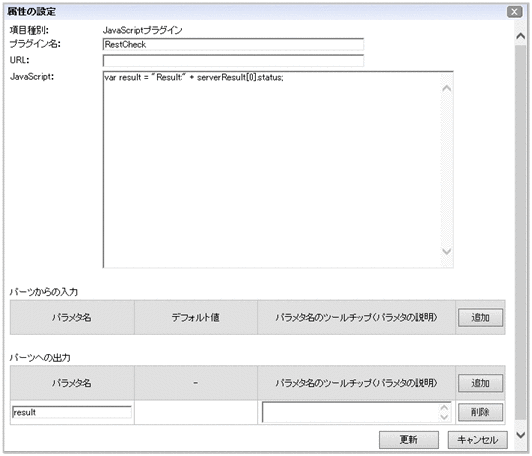Delete the result row with 削除
Screen dimensions: 532x456
(x=480, y=412)
